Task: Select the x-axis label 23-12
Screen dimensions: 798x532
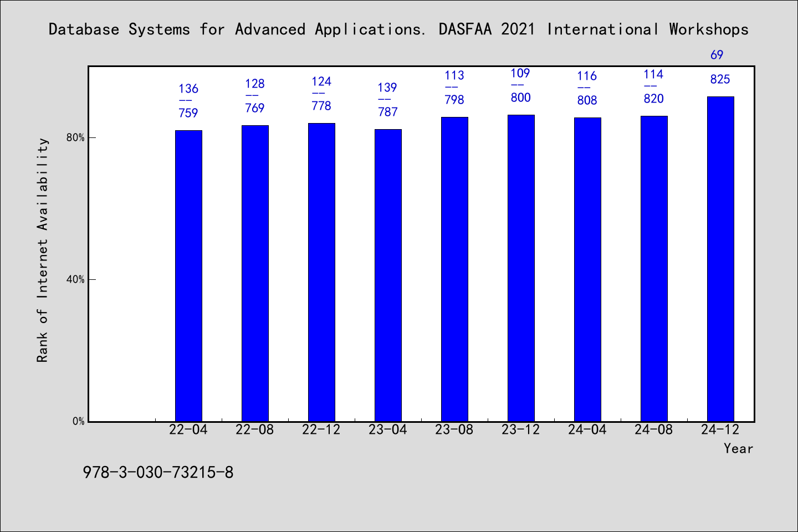Action: (521, 429)
